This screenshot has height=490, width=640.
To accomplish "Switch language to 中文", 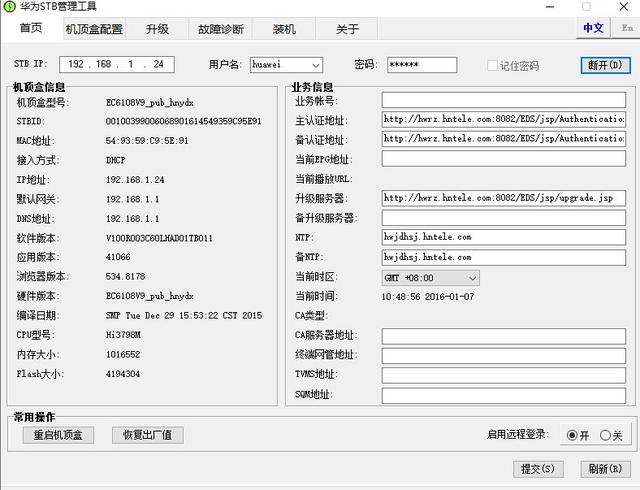I will 593,28.
